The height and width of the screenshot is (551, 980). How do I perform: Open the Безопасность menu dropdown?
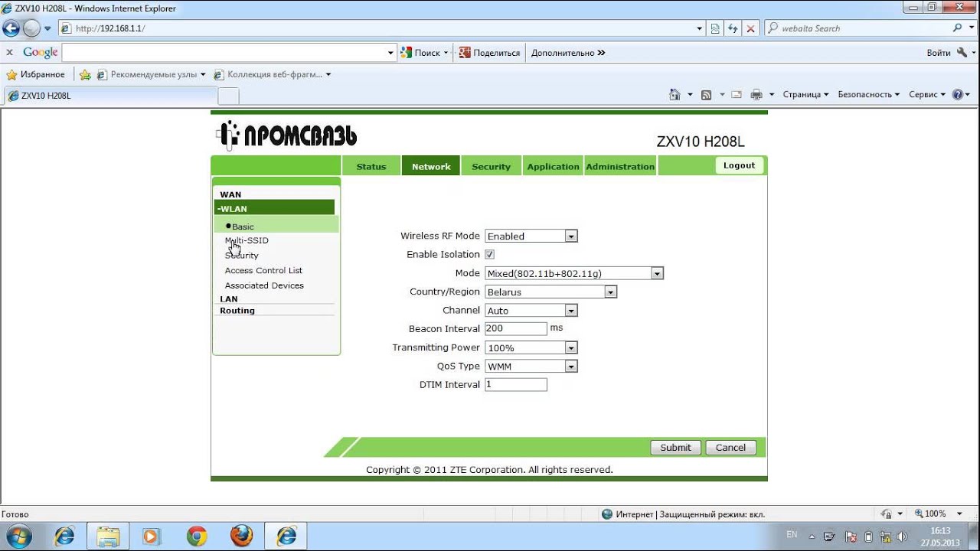pyautogui.click(x=869, y=94)
